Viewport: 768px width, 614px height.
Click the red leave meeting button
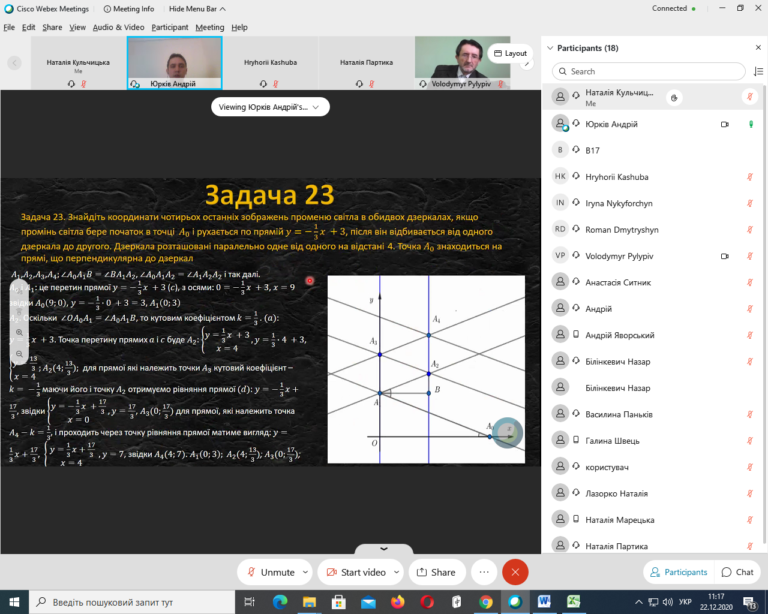coord(515,572)
